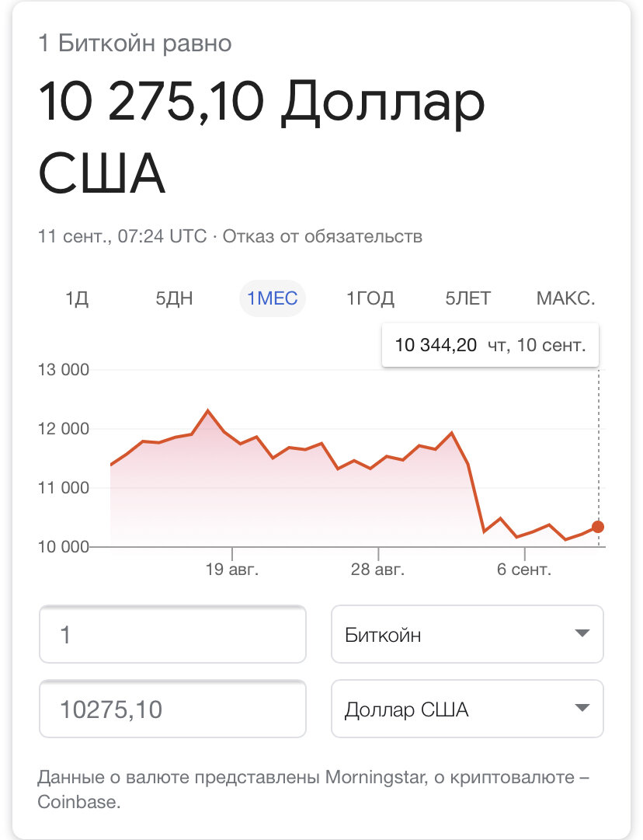The image size is (643, 840).
Task: Click the chart peak near 12 000
Action: [x=207, y=411]
